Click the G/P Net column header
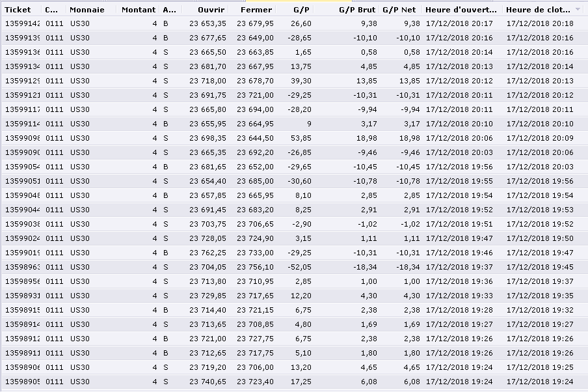Screen dimensions: 588x392 click(x=399, y=10)
